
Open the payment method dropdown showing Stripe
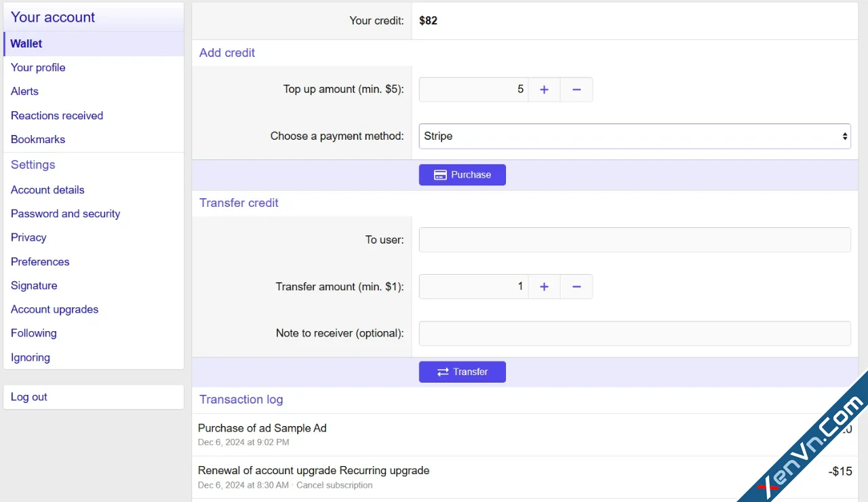click(634, 136)
